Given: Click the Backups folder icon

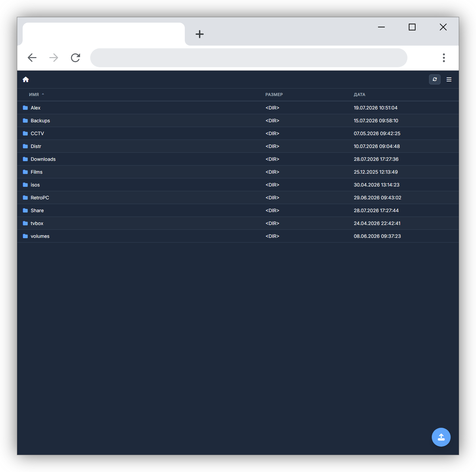Looking at the screenshot, I should tap(25, 121).
